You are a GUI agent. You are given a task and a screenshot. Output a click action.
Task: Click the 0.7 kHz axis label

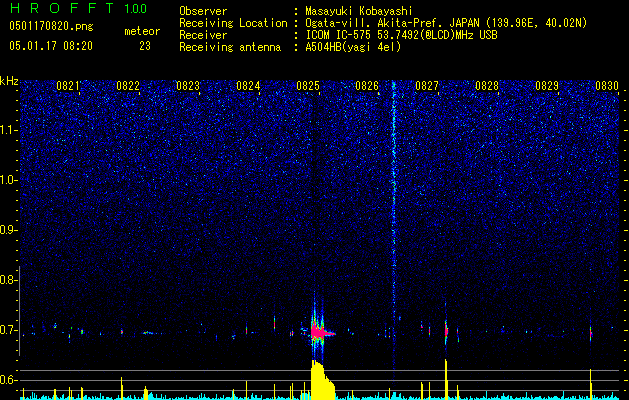[x=8, y=330]
